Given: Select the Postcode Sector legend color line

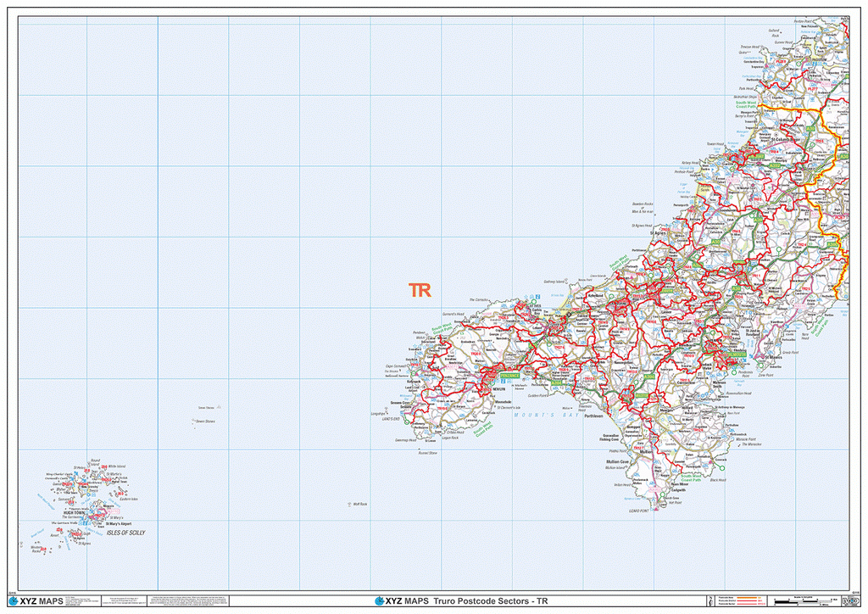Looking at the screenshot, I should point(748,604).
